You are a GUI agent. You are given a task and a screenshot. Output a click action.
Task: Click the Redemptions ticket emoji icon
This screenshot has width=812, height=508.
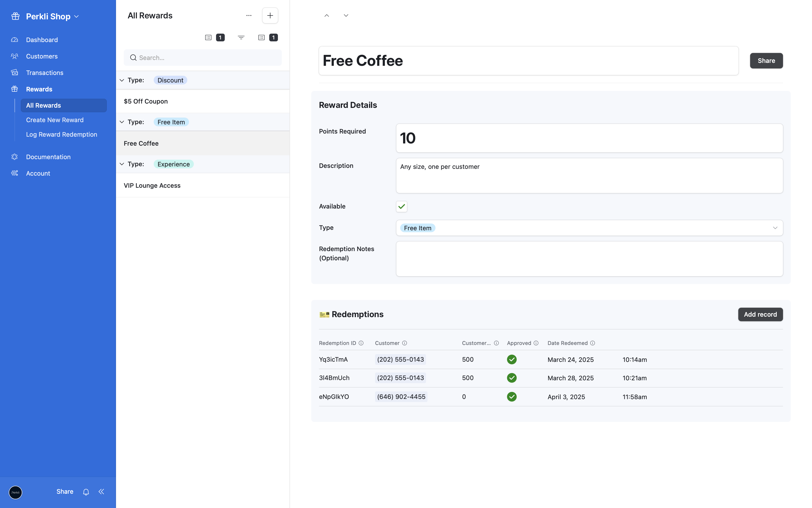click(324, 314)
